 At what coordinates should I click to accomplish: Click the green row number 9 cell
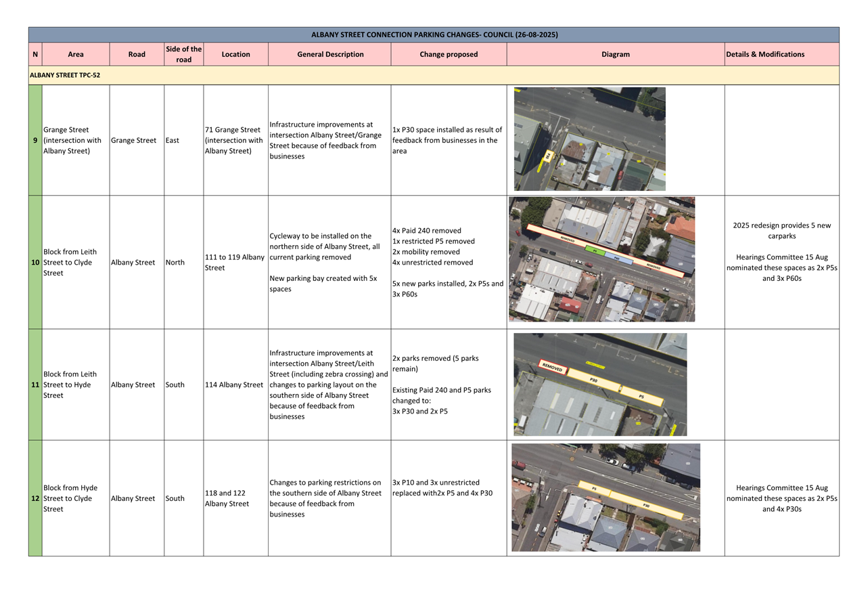click(x=35, y=140)
